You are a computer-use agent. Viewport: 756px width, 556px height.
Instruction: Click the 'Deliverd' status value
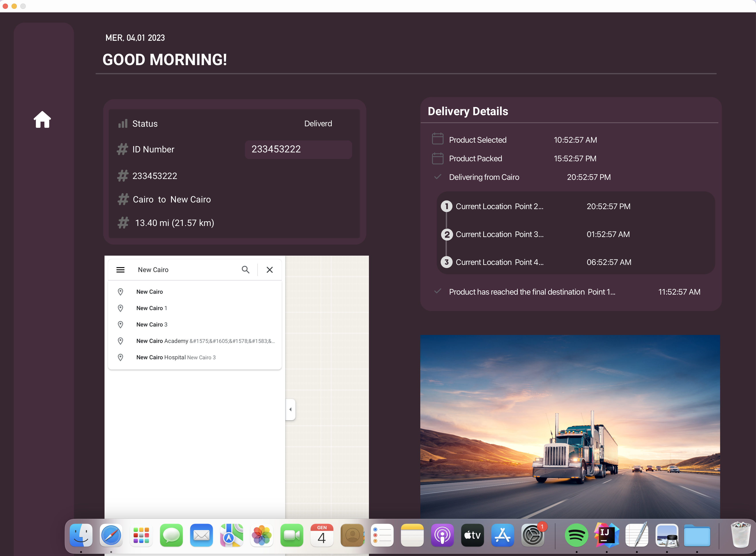(x=318, y=124)
